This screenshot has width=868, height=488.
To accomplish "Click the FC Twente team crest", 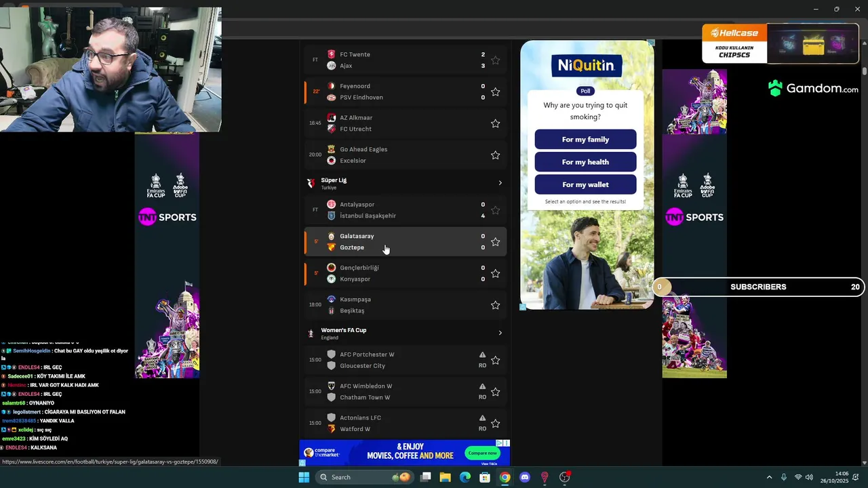I will pyautogui.click(x=332, y=54).
